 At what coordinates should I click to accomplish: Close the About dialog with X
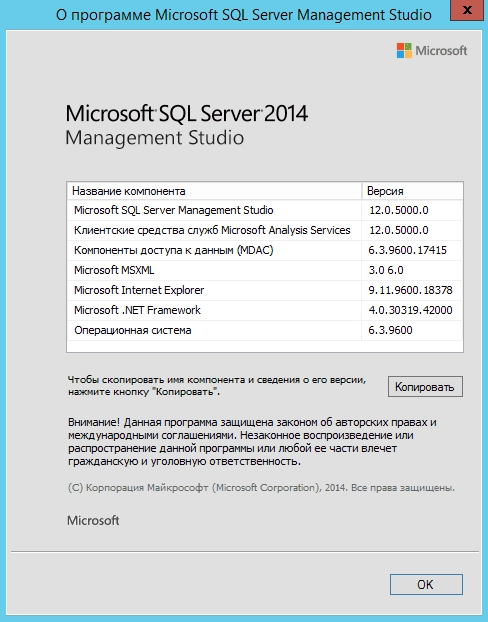[x=467, y=10]
